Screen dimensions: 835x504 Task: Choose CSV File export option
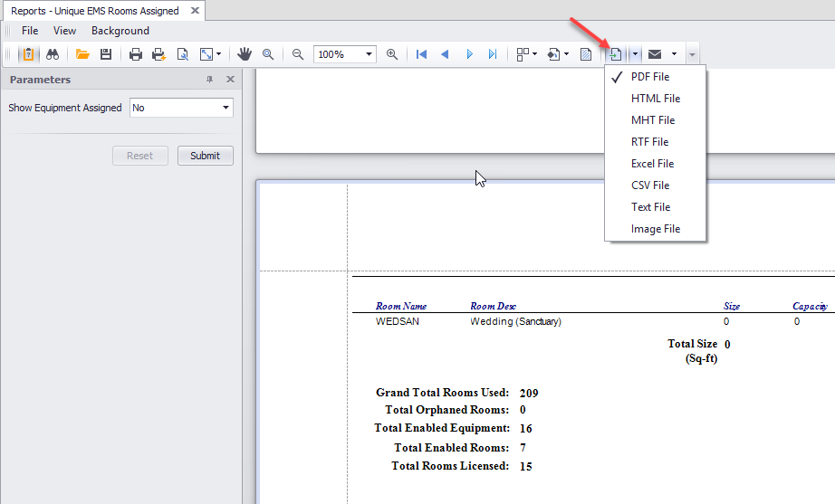(655, 185)
